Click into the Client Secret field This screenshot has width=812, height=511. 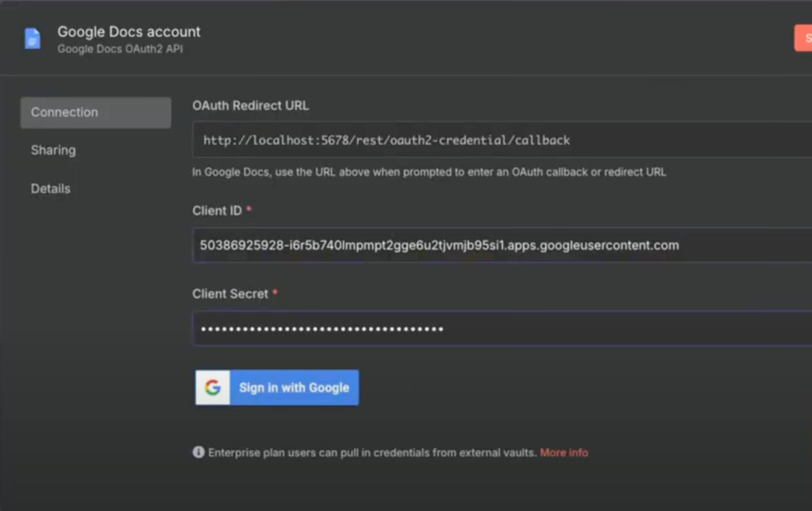(502, 328)
